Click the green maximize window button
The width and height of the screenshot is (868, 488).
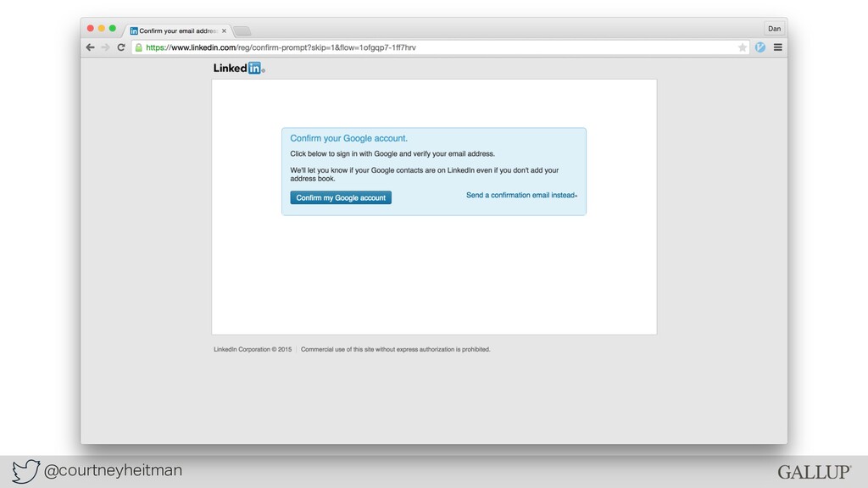(113, 28)
